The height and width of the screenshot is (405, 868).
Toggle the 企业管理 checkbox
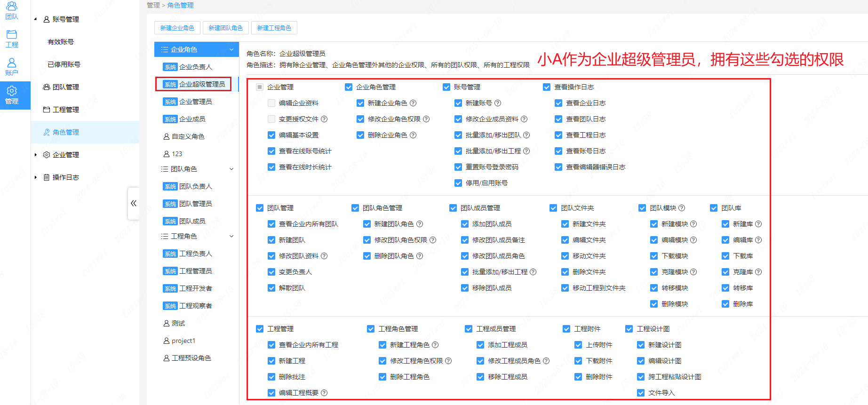[x=260, y=87]
